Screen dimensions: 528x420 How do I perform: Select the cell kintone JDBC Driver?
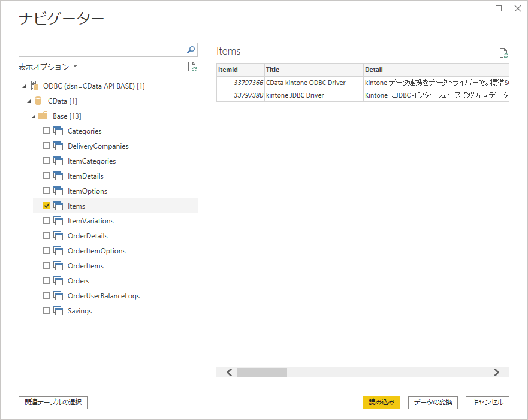(314, 95)
